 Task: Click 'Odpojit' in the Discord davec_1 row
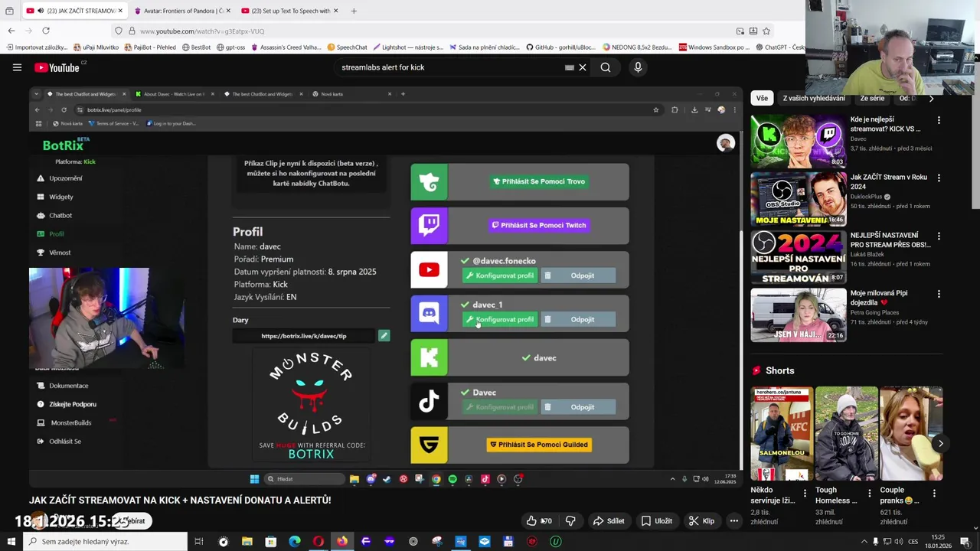point(578,319)
